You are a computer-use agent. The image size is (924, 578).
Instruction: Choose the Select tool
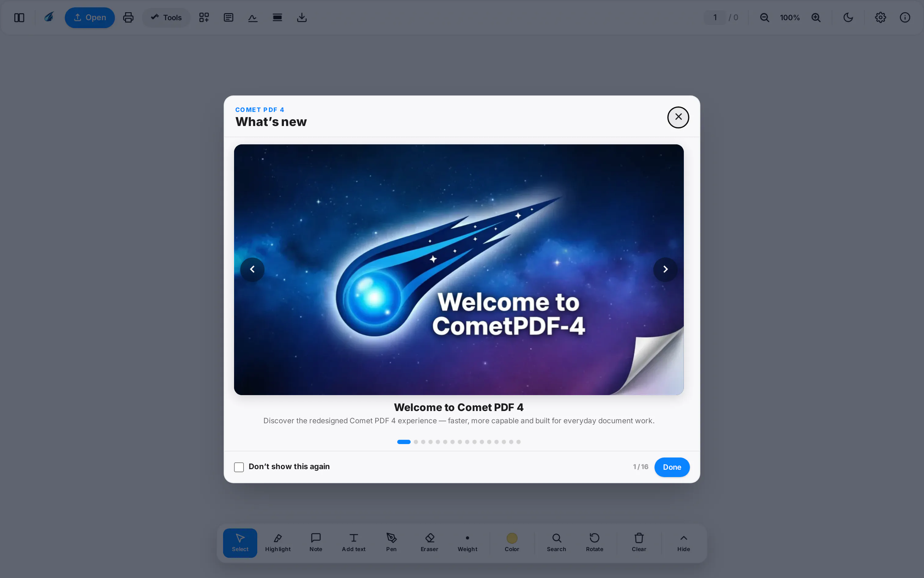pyautogui.click(x=240, y=543)
